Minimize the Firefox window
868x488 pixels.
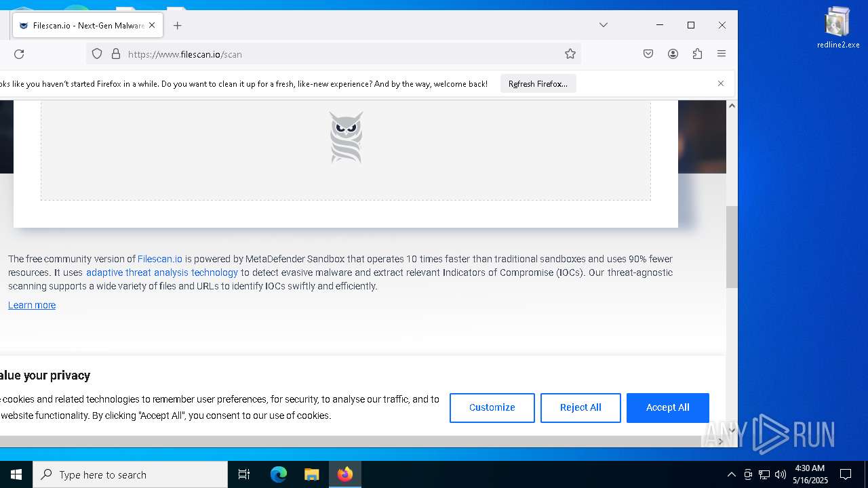pyautogui.click(x=660, y=25)
